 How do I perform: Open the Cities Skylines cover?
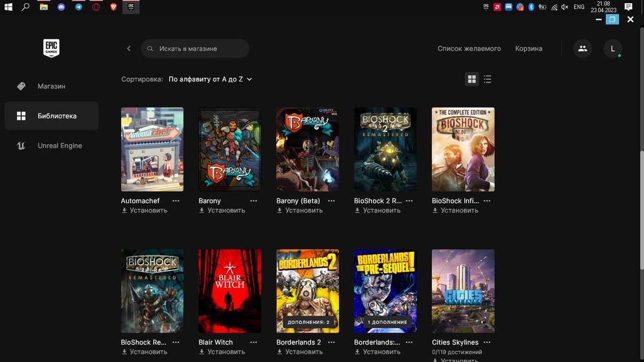coord(463,291)
